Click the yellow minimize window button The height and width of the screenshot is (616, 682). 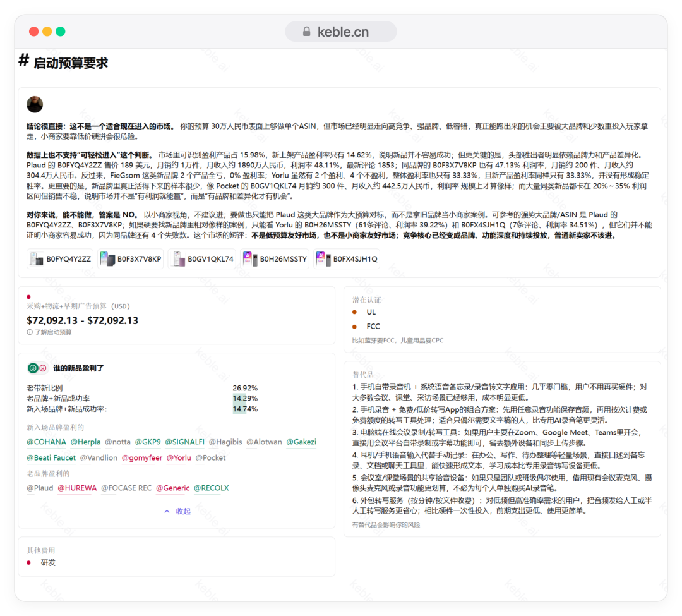click(x=47, y=32)
